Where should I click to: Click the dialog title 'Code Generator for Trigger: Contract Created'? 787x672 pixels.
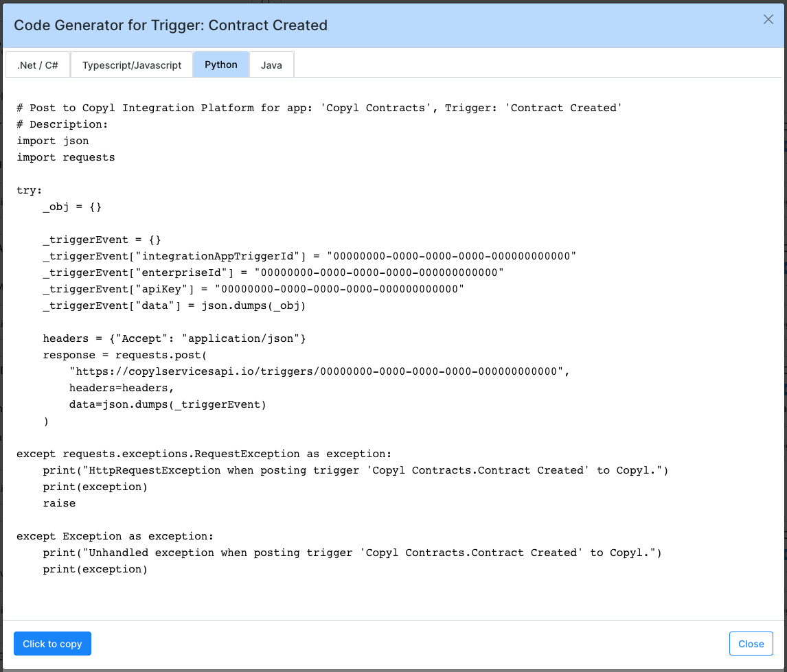click(x=170, y=25)
